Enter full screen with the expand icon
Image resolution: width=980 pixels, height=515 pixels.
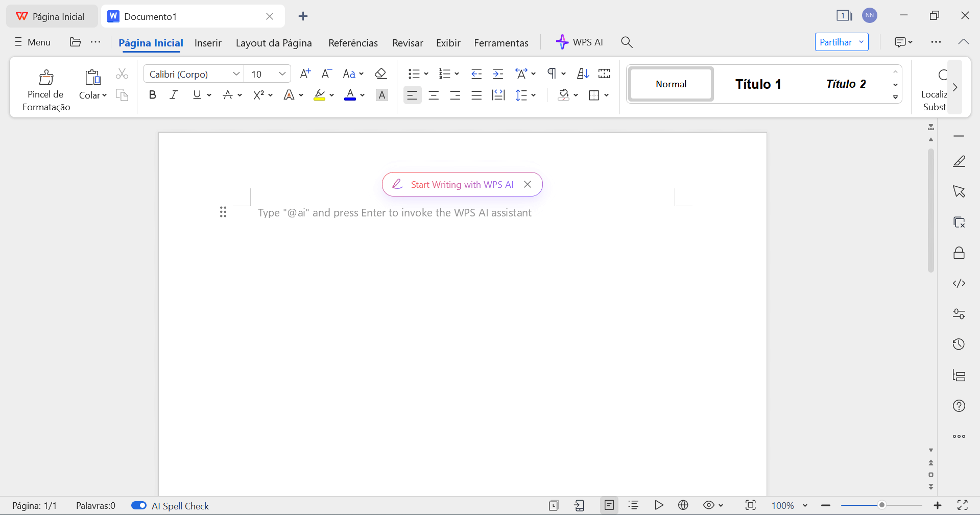(x=963, y=505)
